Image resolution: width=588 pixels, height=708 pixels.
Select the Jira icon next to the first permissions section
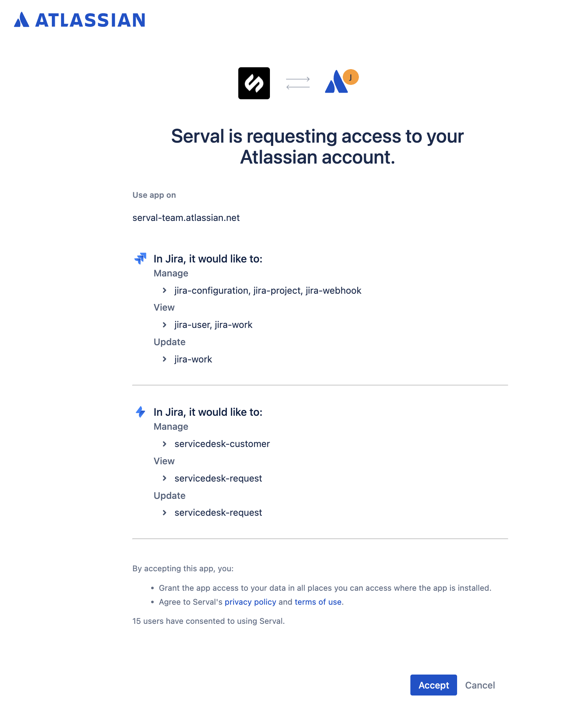pos(140,259)
